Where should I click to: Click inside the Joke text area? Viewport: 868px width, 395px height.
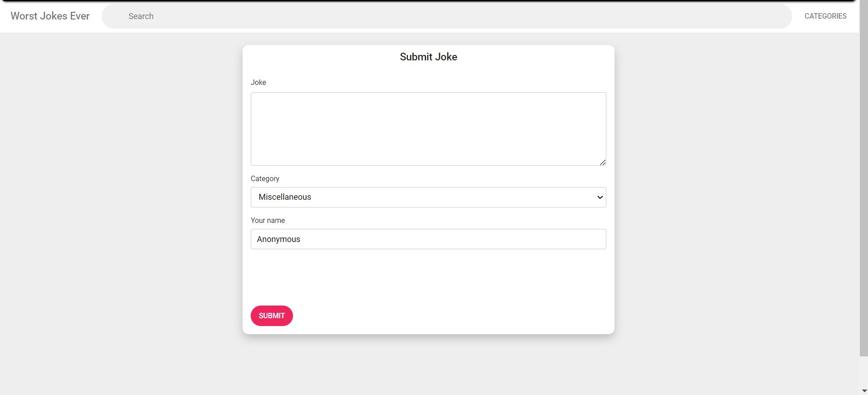(428, 129)
